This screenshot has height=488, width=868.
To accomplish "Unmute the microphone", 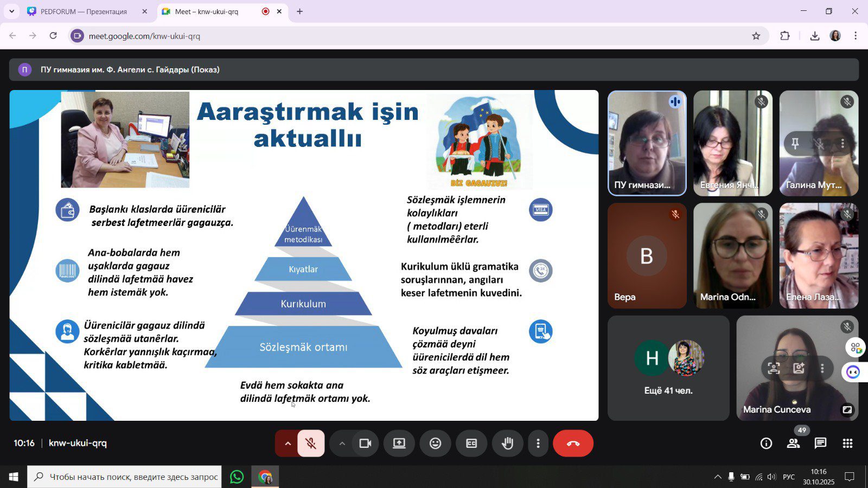I will pos(311,444).
